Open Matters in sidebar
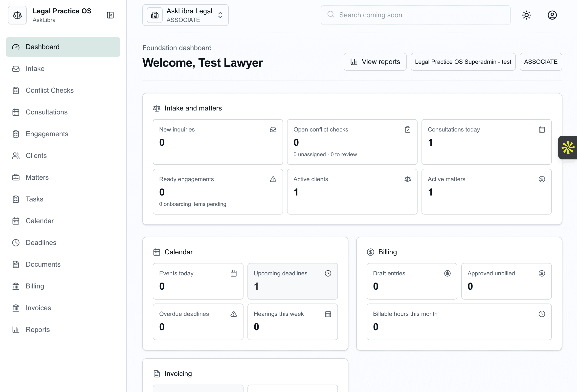Viewport: 577px width, 392px height. tap(63, 177)
